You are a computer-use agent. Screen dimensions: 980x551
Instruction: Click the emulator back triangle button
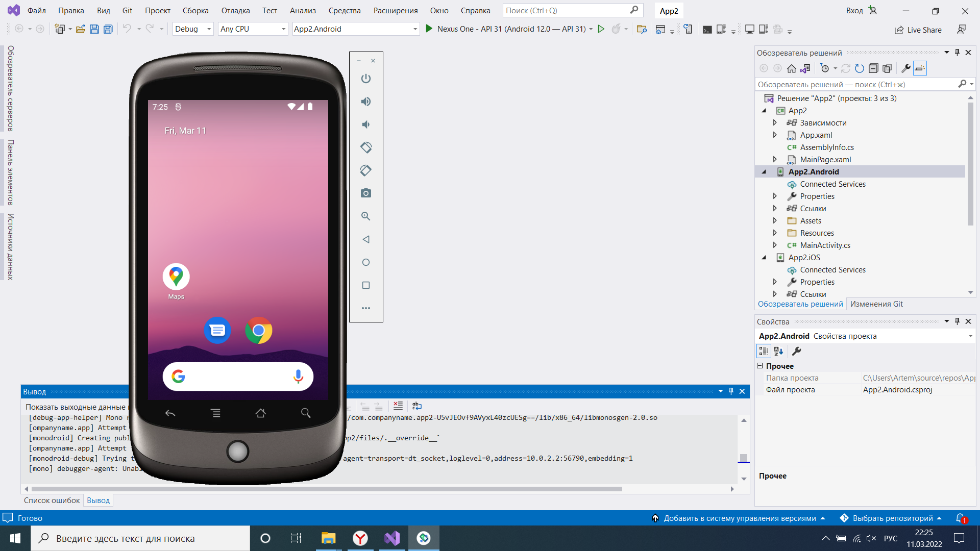point(366,239)
